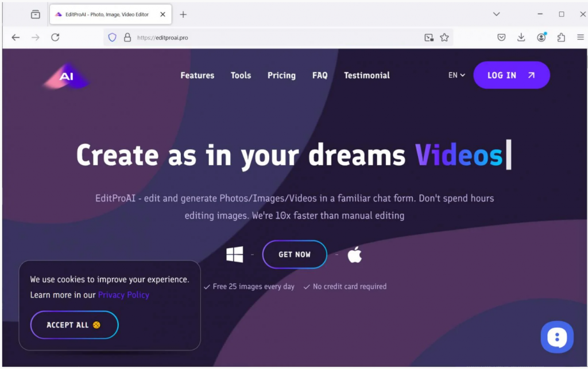The height and width of the screenshot is (369, 588).
Task: Go to the Pricing section
Action: point(281,76)
